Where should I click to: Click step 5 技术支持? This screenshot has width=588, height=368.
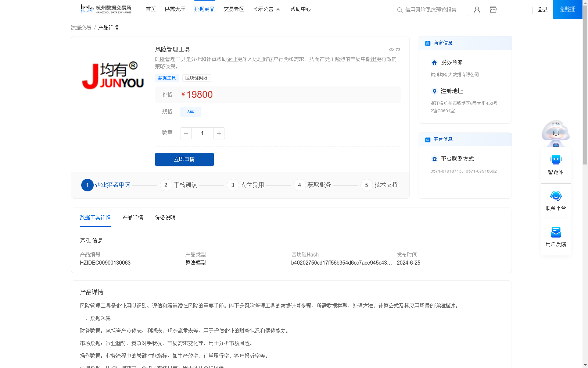379,185
